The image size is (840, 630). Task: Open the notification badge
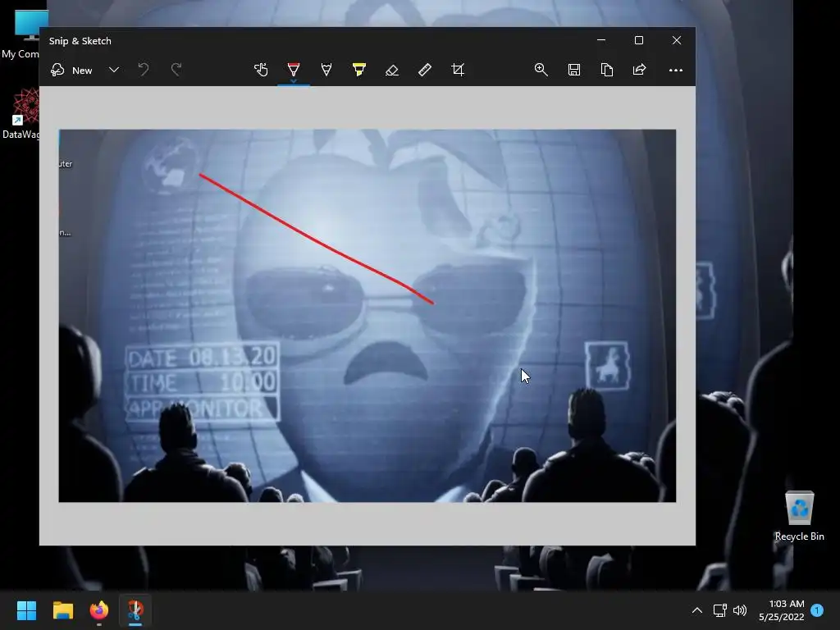tap(817, 610)
